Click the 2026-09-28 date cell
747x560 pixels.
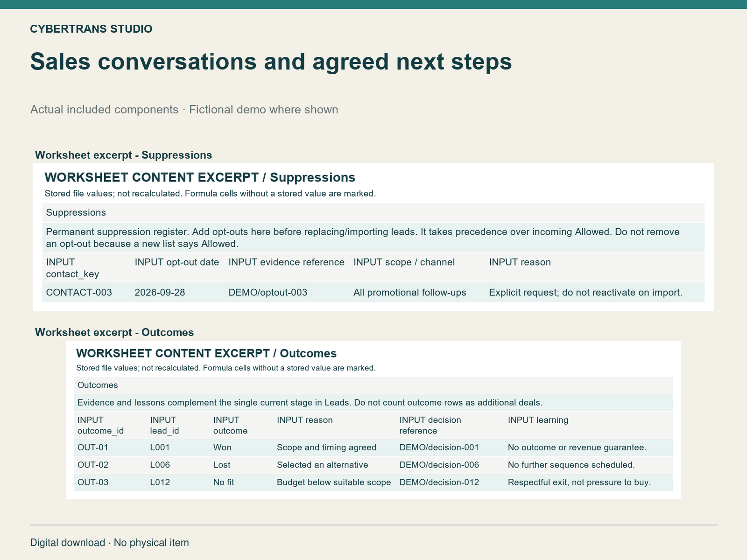[x=160, y=293]
